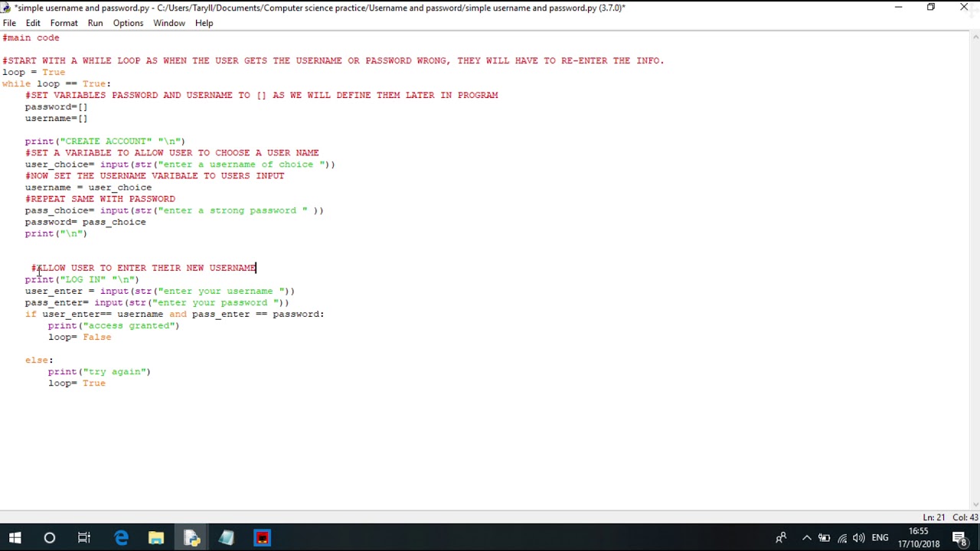Open the File menu

[9, 23]
